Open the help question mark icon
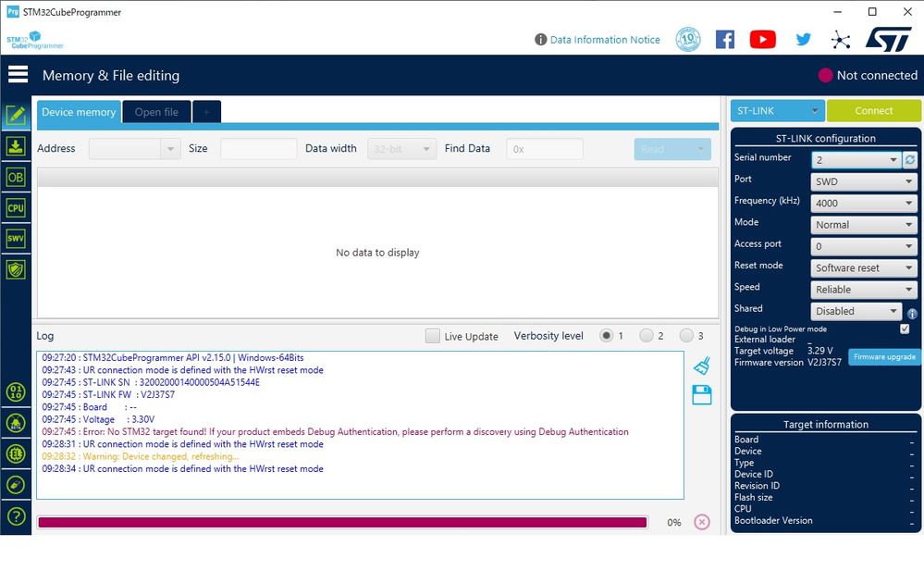Viewport: 924px width, 583px height. [x=16, y=516]
